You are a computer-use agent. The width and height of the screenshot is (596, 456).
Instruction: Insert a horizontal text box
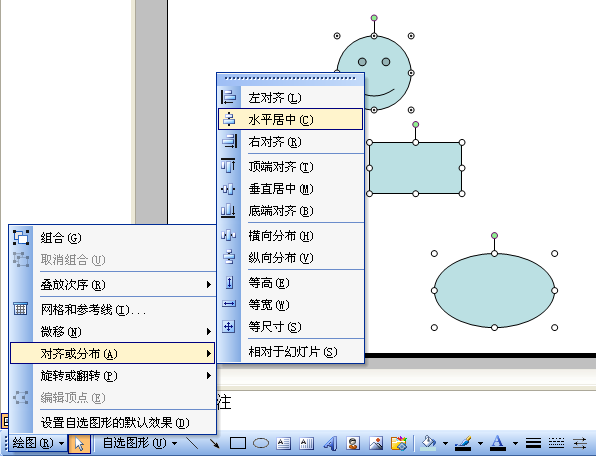point(284,443)
